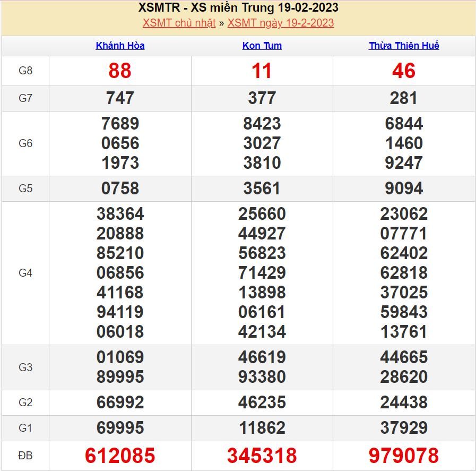Click G3 number 93380
Screen dimensions: 476x471
pyautogui.click(x=262, y=377)
